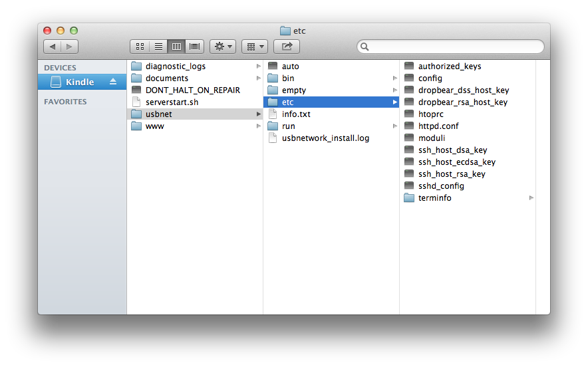This screenshot has height=367, width=588.
Task: Select ssh_host_dsa_key file
Action: [468, 150]
